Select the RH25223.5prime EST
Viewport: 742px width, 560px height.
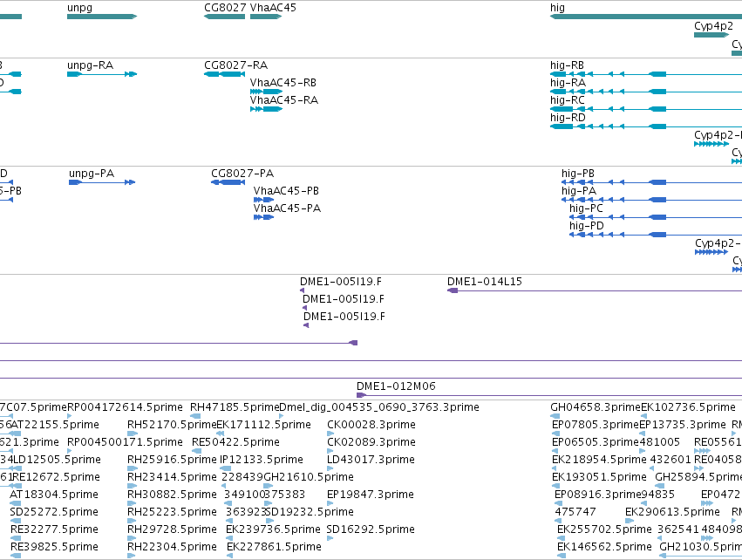pos(132,521)
